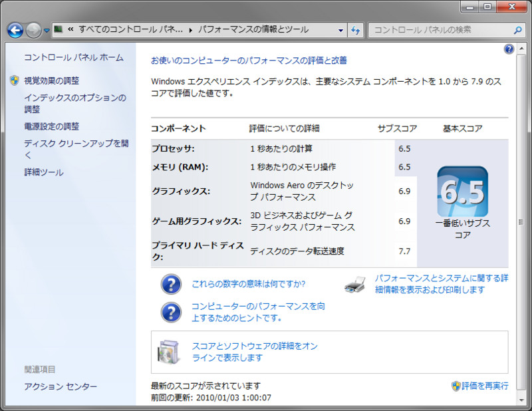
Task: Click the 一番低いサブスコア caption
Action: click(x=463, y=229)
